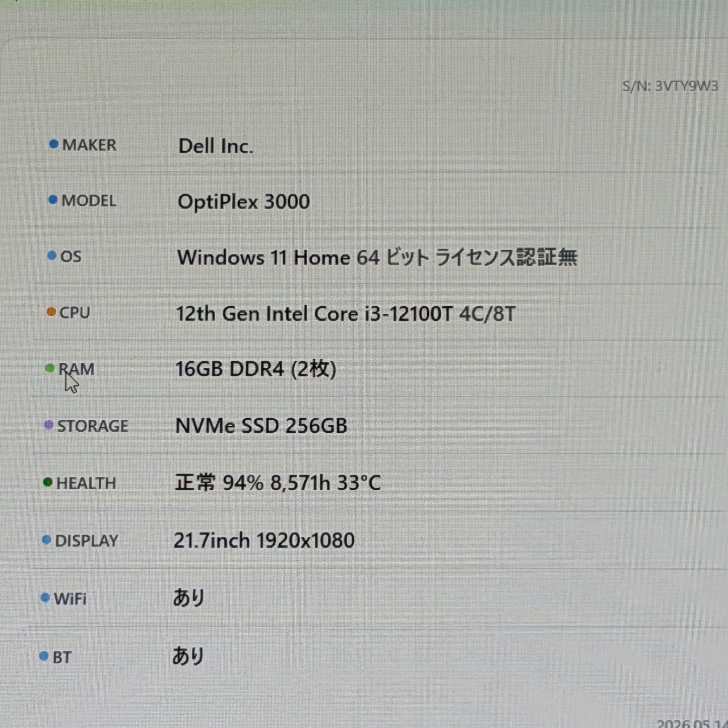Click the blue dot beside BT
The height and width of the screenshot is (728, 728).
click(x=44, y=656)
